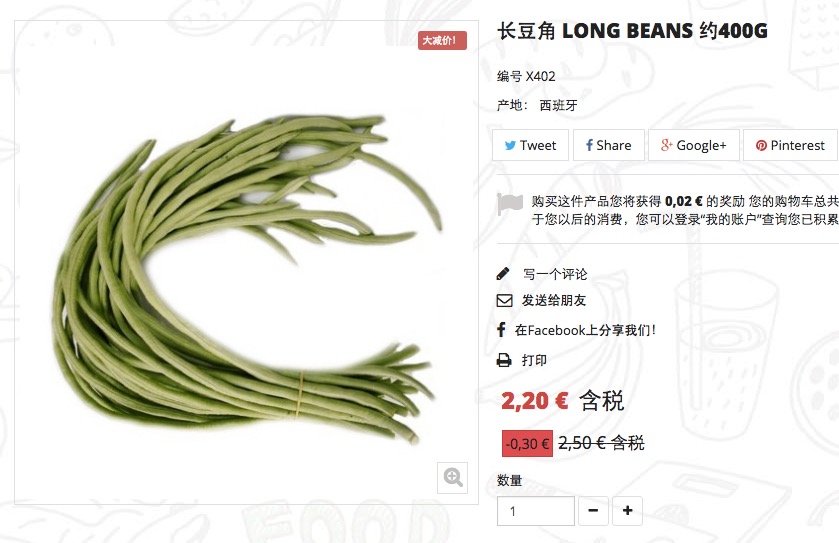The image size is (839, 543).
Task: Click the Twitter bird icon
Action: click(x=510, y=146)
